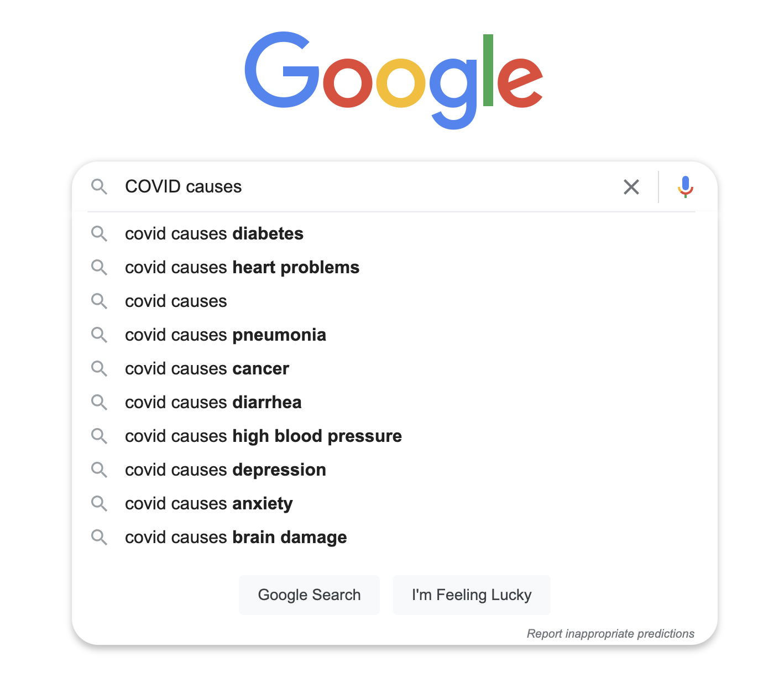Select the 'covid causes heart problems' suggestion

tap(242, 268)
